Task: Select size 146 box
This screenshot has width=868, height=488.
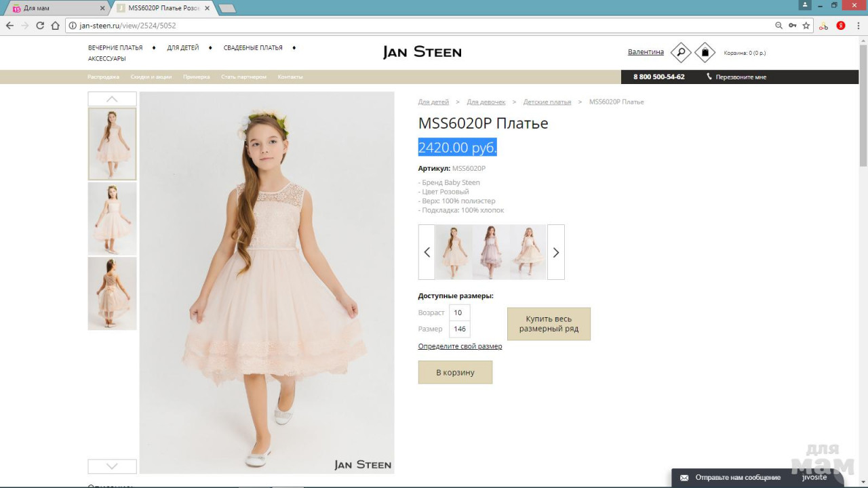Action: pyautogui.click(x=459, y=329)
